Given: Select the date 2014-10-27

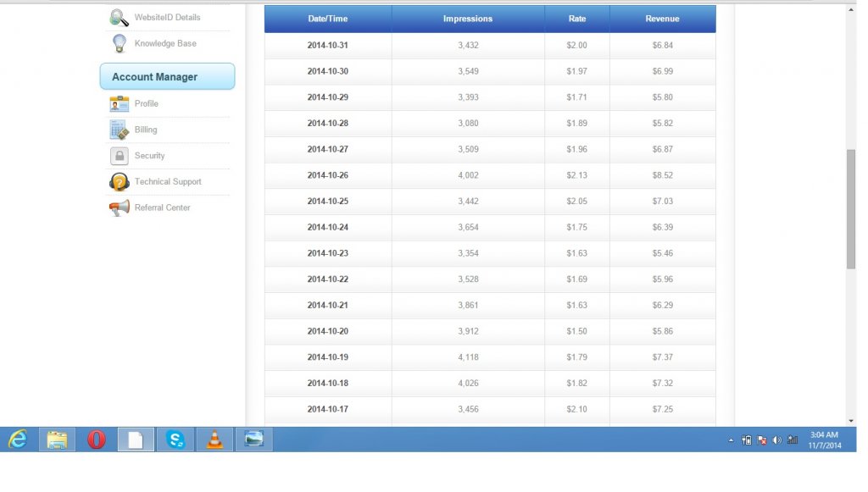Looking at the screenshot, I should (328, 149).
